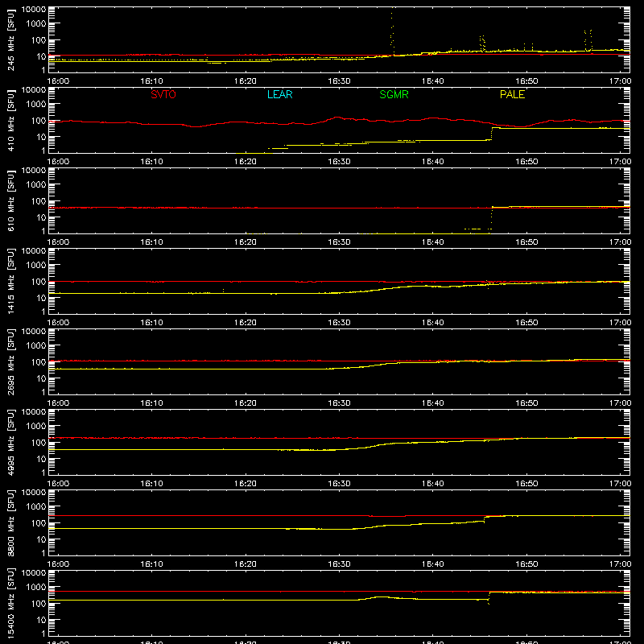Click the 10000 tick on the 245 MHz axis
Image resolution: width=644 pixels, height=644 pixels.
point(34,10)
